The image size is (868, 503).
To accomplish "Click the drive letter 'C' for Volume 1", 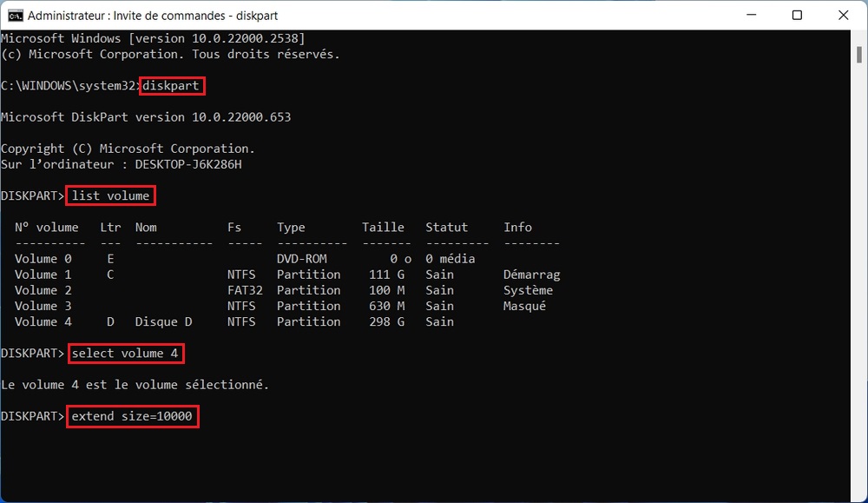I will tap(111, 275).
